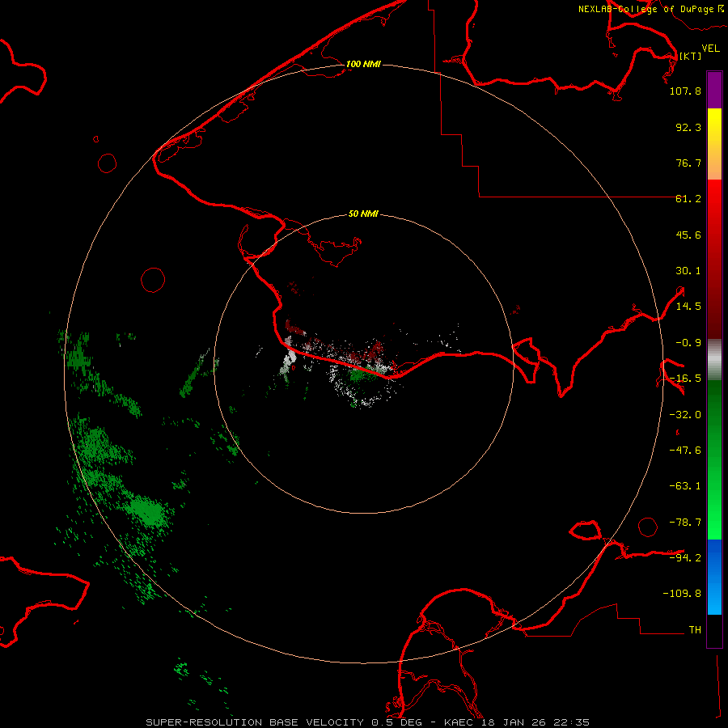Click the 92.3 velocity scale value
This screenshot has height=728, width=728.
[x=688, y=127]
